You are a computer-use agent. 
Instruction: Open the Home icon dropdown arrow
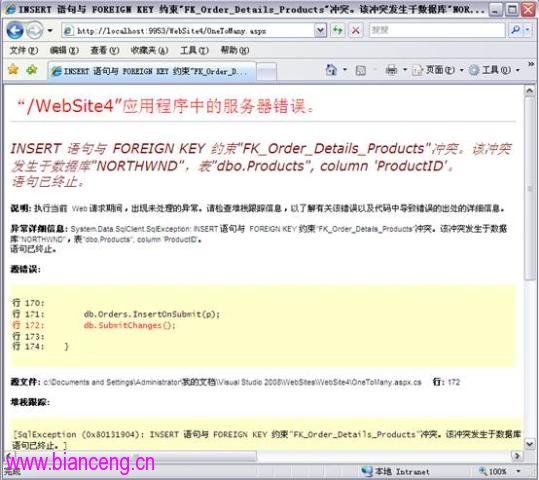click(x=345, y=70)
